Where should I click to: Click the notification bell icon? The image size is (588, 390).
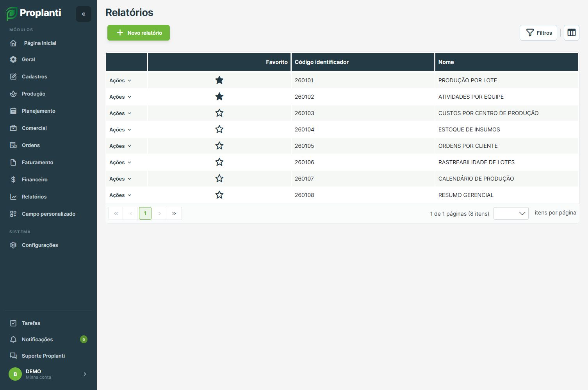click(x=13, y=339)
